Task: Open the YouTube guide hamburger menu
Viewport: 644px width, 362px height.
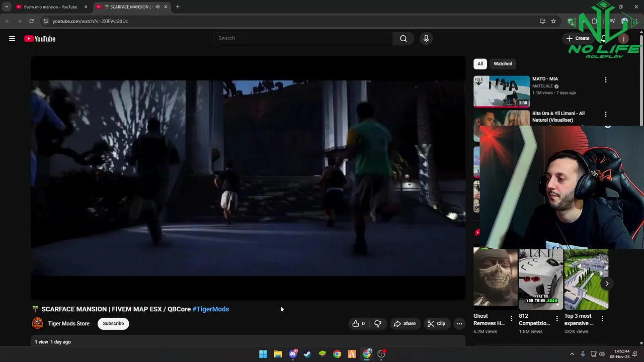Action: (12, 39)
